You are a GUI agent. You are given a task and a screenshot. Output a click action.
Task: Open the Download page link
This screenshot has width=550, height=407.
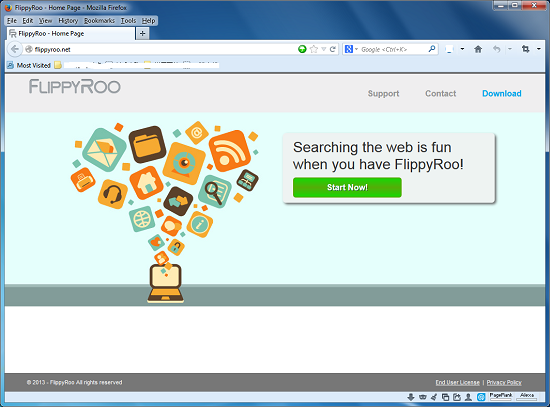pos(502,93)
